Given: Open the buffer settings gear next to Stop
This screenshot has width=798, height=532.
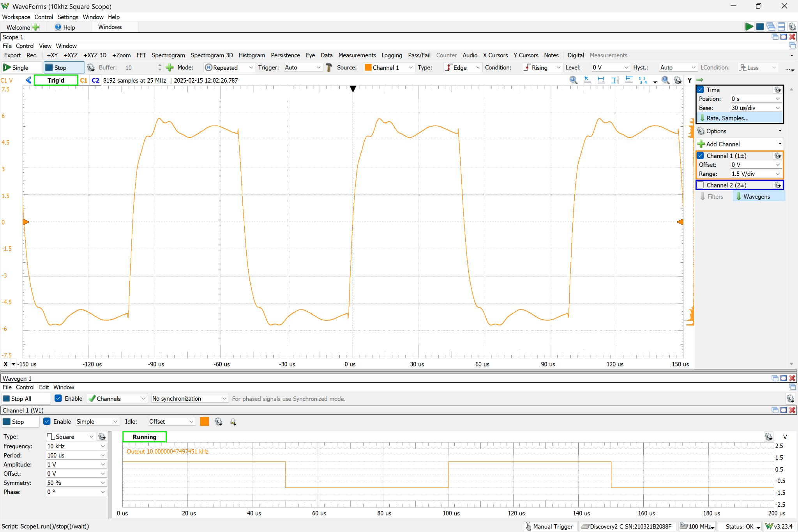Looking at the screenshot, I should click(x=91, y=67).
